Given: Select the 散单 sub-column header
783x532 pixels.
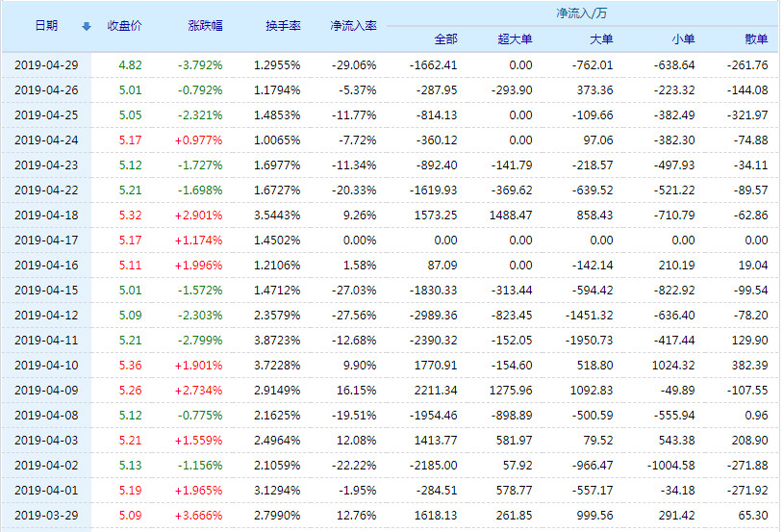Looking at the screenshot, I should click(x=756, y=39).
